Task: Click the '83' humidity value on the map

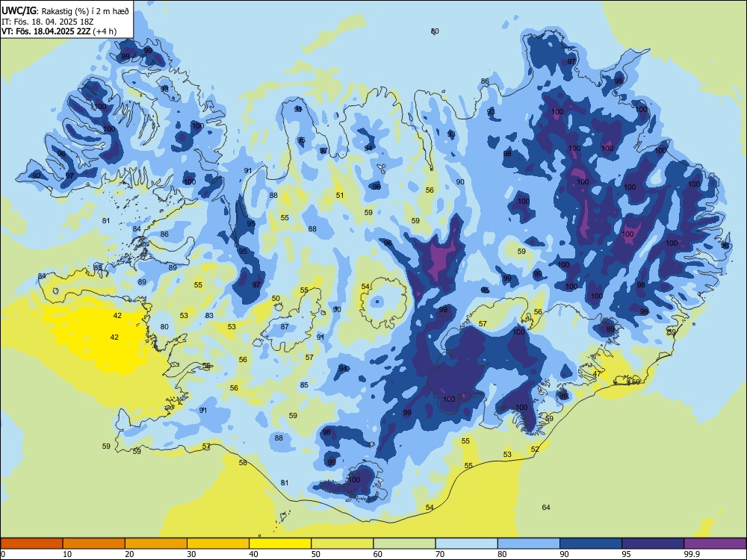Action: coord(209,315)
